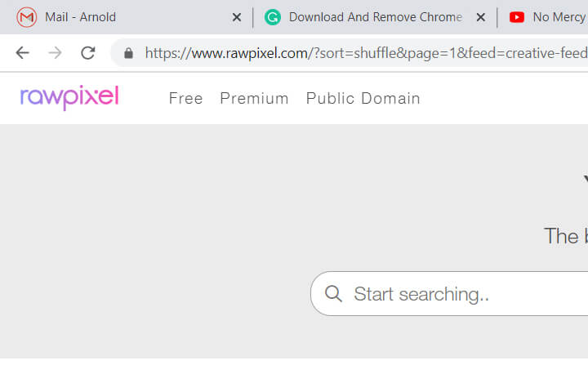The image size is (588, 392).
Task: Click the magnifier icon in the search box
Action: pos(333,294)
